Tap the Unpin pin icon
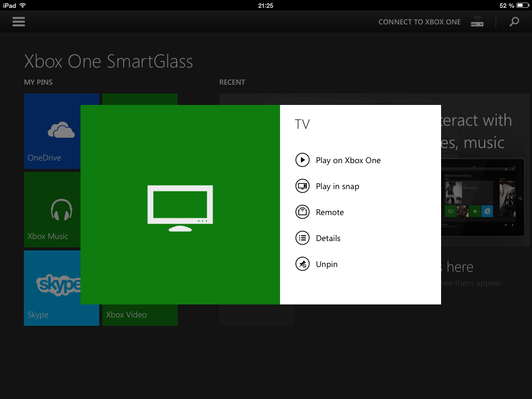Image resolution: width=532 pixels, height=399 pixels. 302,264
